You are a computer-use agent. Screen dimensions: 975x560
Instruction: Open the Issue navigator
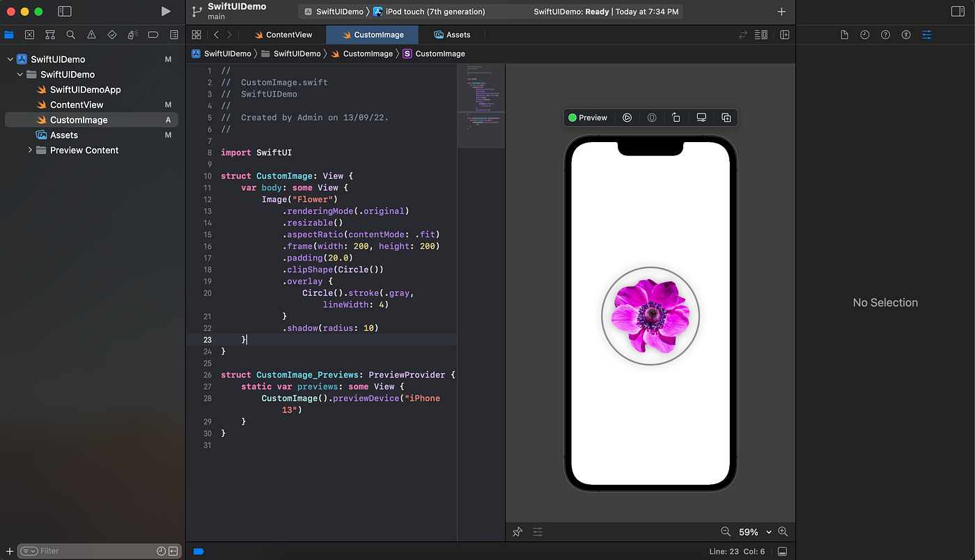[91, 34]
